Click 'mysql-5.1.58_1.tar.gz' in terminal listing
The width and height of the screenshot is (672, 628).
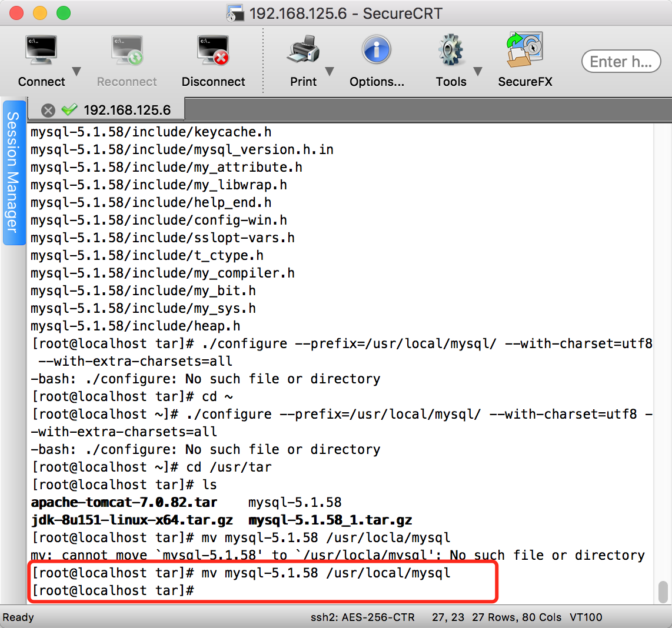330,520
